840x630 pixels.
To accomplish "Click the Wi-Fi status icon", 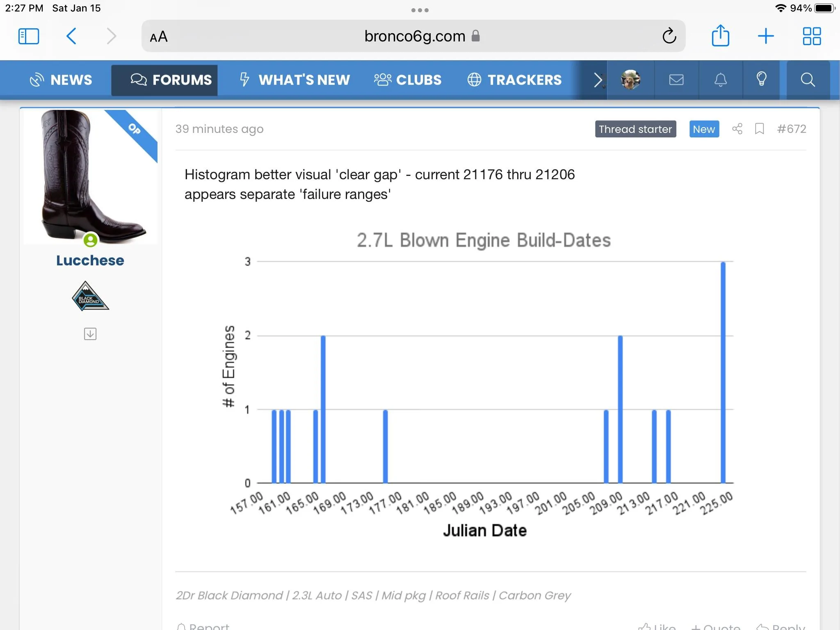I will coord(781,8).
